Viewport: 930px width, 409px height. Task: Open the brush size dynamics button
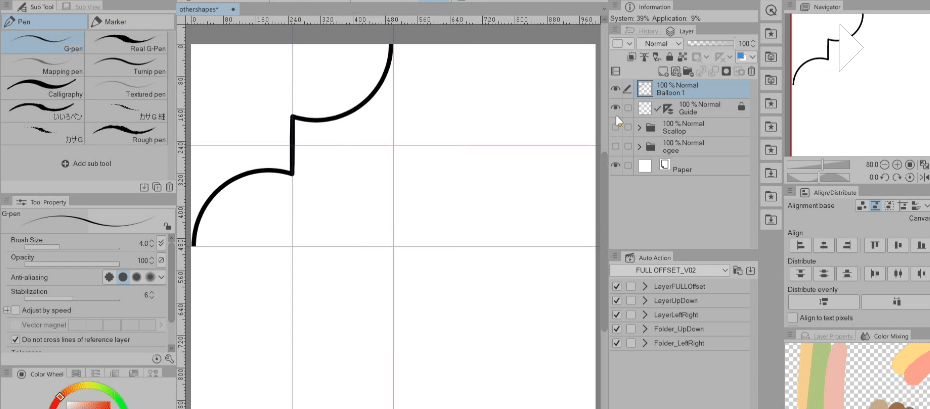pos(161,243)
